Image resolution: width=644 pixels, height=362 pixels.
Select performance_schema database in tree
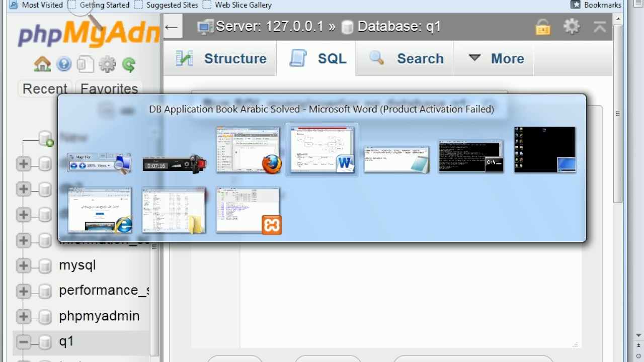104,291
